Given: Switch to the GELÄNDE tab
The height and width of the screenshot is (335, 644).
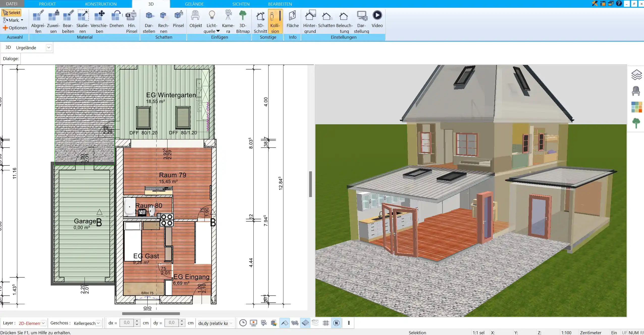Looking at the screenshot, I should (194, 4).
